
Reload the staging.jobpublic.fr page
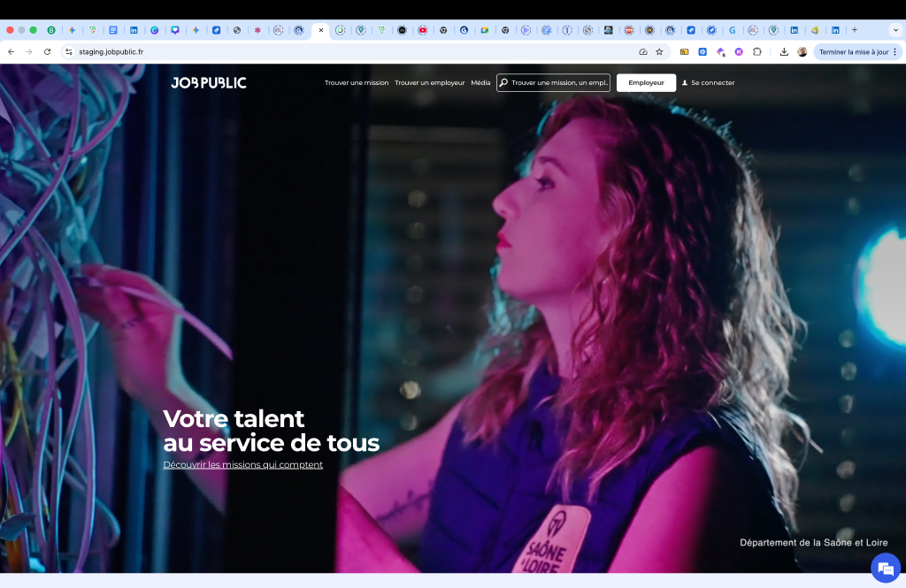[x=47, y=51]
